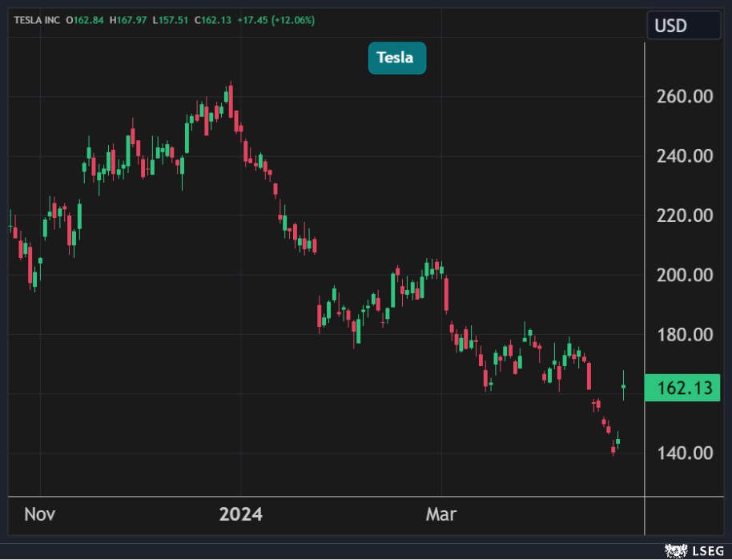
Task: Select the Nov marker on time axis
Action: (40, 514)
